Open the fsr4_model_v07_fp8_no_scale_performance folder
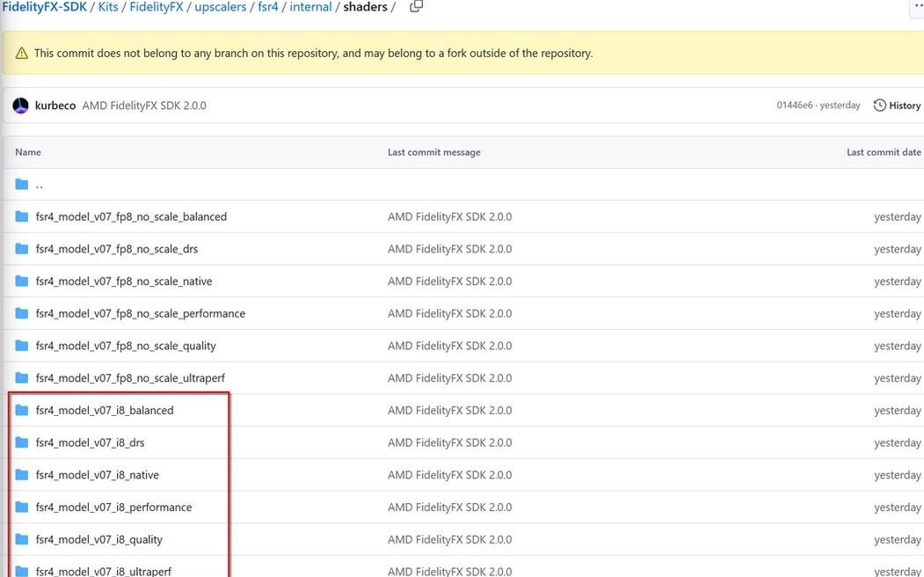Viewport: 924px width, 577px height. point(141,313)
